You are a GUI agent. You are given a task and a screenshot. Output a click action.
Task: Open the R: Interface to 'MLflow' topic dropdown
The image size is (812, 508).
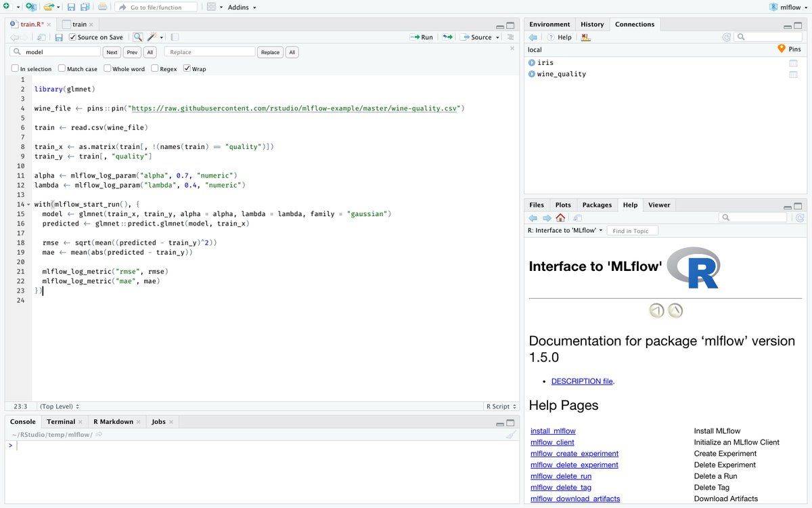pos(565,230)
